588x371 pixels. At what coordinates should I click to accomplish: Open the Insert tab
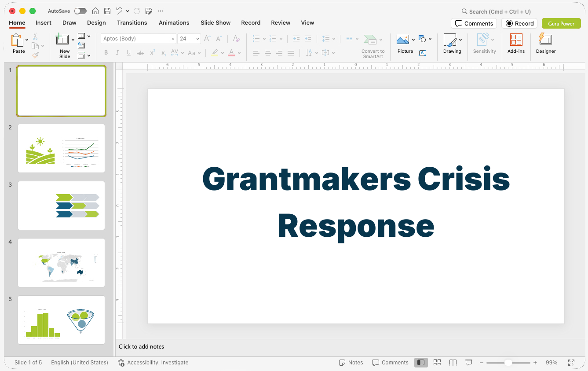click(x=44, y=22)
